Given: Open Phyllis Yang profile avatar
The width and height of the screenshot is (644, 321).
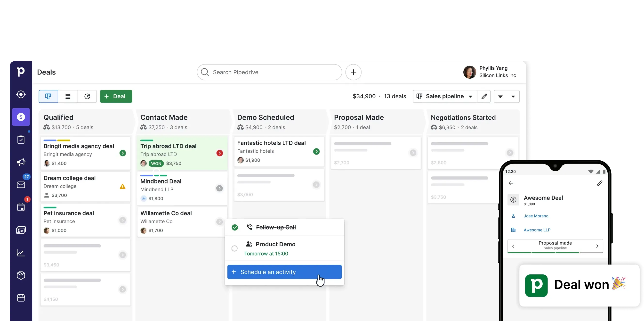Looking at the screenshot, I should click(469, 72).
